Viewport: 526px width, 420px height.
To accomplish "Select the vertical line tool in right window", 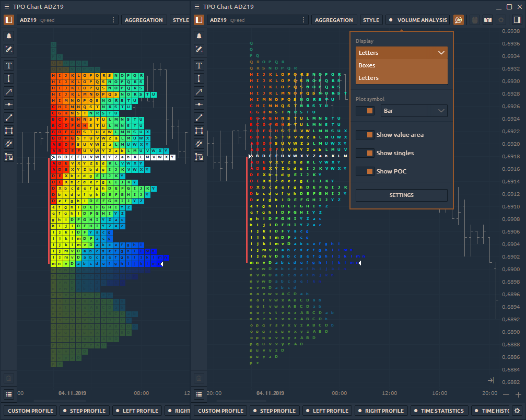I will tap(199, 78).
